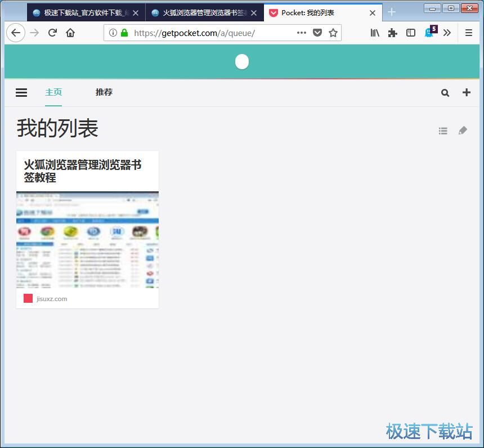Image resolution: width=484 pixels, height=448 pixels.
Task: Close the Firefox window
Action: click(469, 8)
